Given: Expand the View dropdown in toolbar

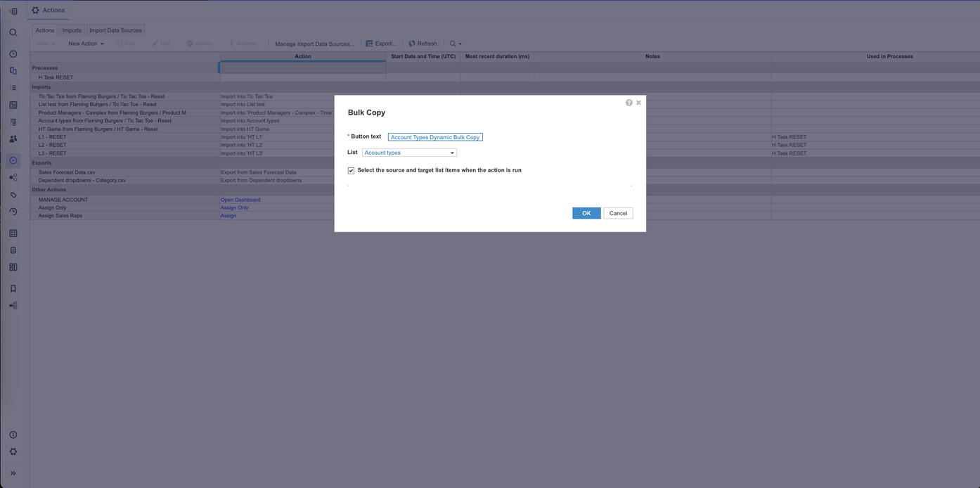Looking at the screenshot, I should [x=46, y=44].
